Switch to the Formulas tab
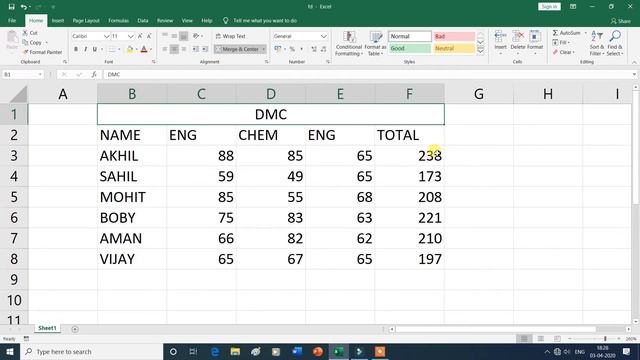The height and width of the screenshot is (360, 640). pos(118,20)
